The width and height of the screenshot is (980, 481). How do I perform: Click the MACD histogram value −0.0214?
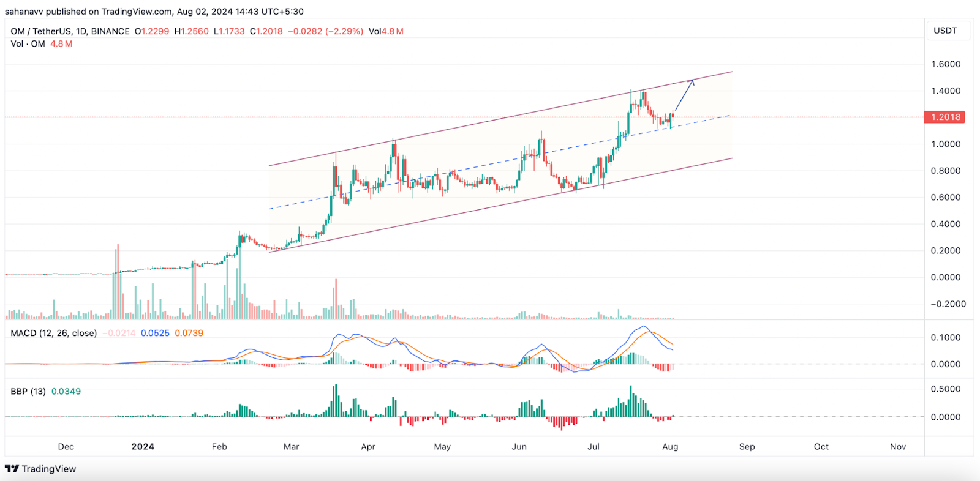119,333
